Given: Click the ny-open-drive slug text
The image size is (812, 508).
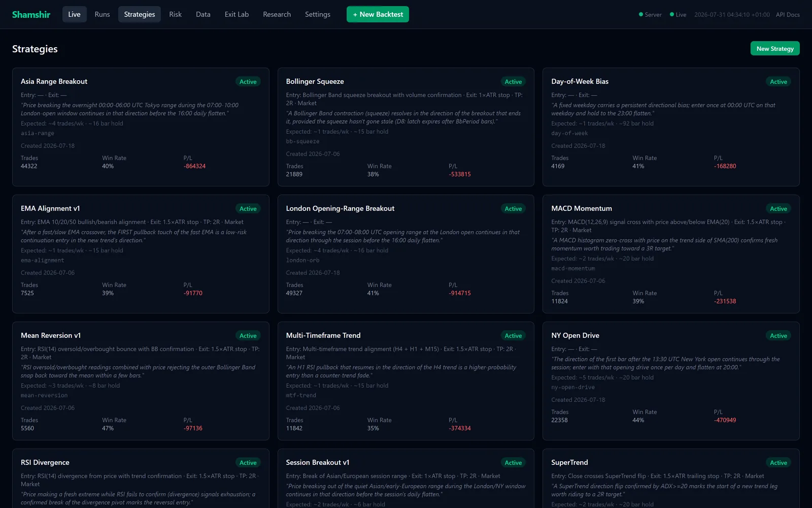Looking at the screenshot, I should (573, 387).
